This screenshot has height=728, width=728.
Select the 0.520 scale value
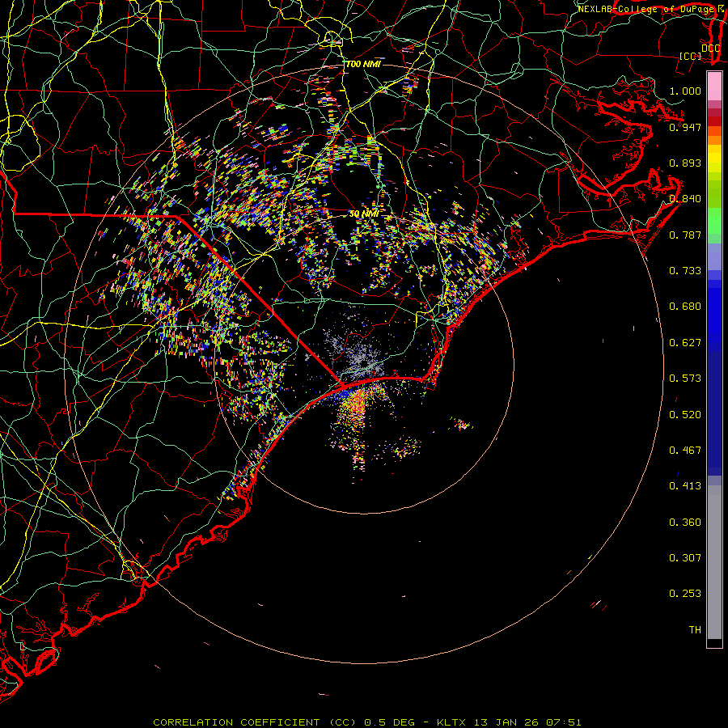[685, 415]
